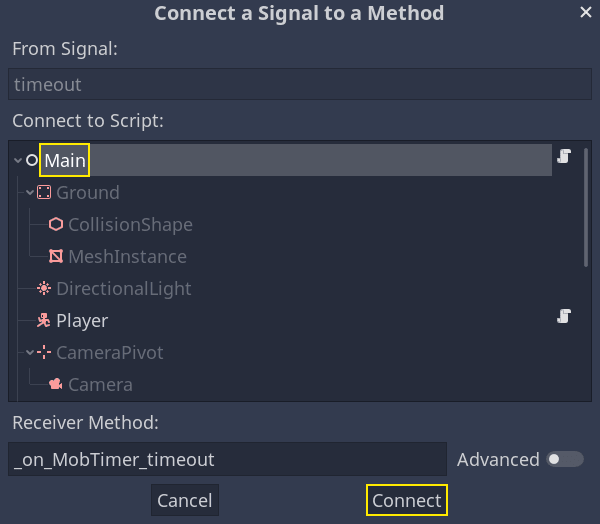Enable the Advanced toggle switch
600x524 pixels.
564,459
